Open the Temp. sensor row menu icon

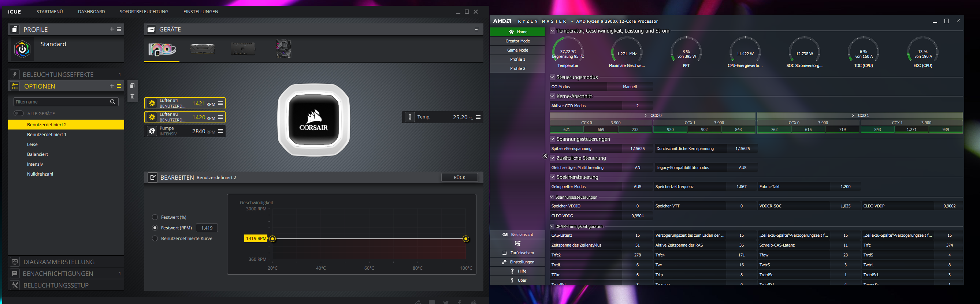tap(478, 117)
